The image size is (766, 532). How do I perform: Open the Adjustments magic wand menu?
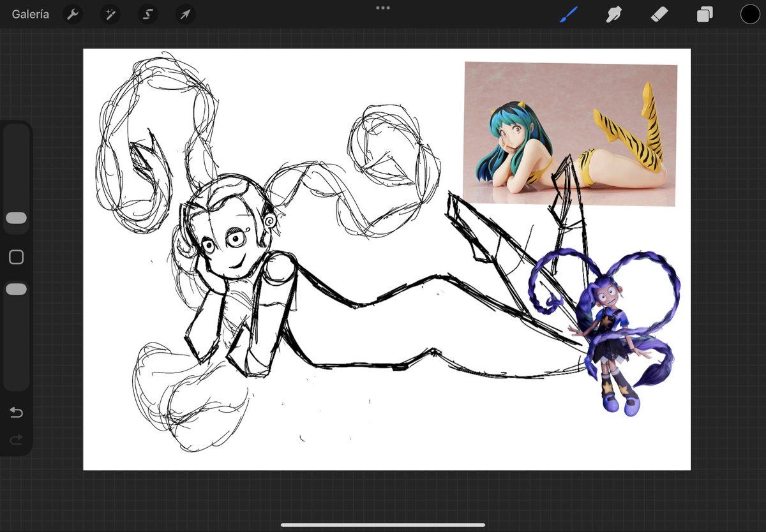click(110, 14)
